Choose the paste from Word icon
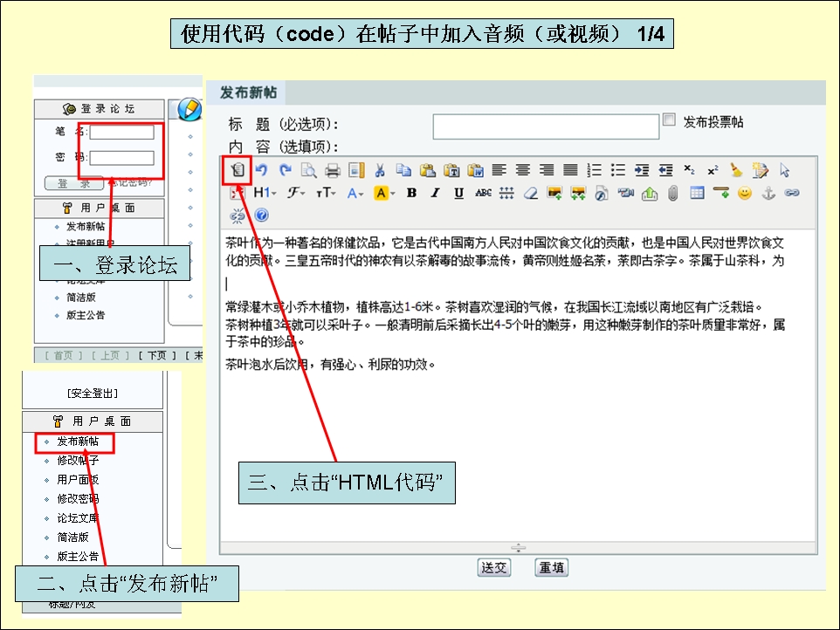 (475, 170)
